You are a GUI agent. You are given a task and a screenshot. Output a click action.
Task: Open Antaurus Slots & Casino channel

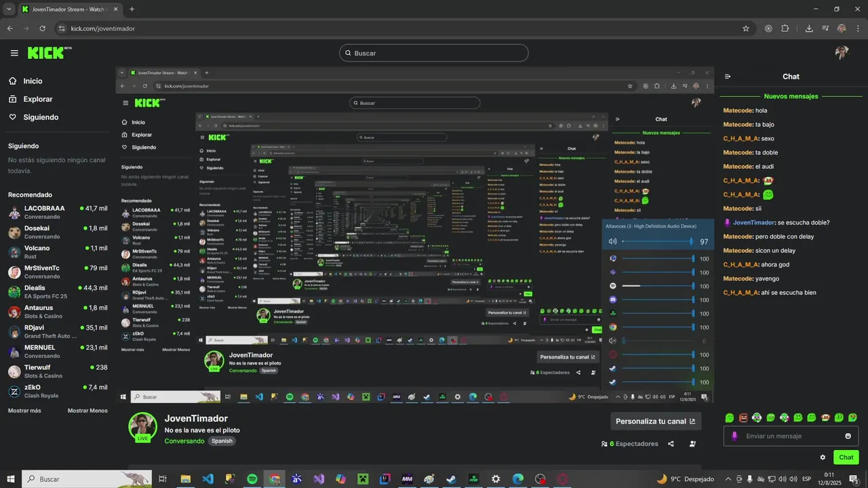[x=58, y=312]
